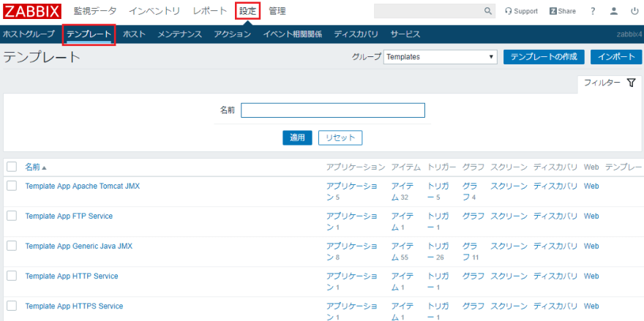This screenshot has height=321, width=644.
Task: Click the power logout icon
Action: pyautogui.click(x=634, y=11)
